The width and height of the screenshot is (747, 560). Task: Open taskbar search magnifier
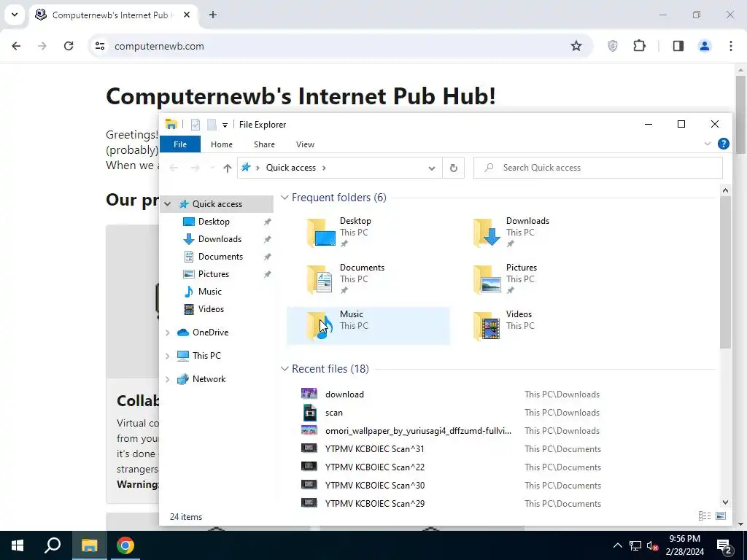pos(53,545)
